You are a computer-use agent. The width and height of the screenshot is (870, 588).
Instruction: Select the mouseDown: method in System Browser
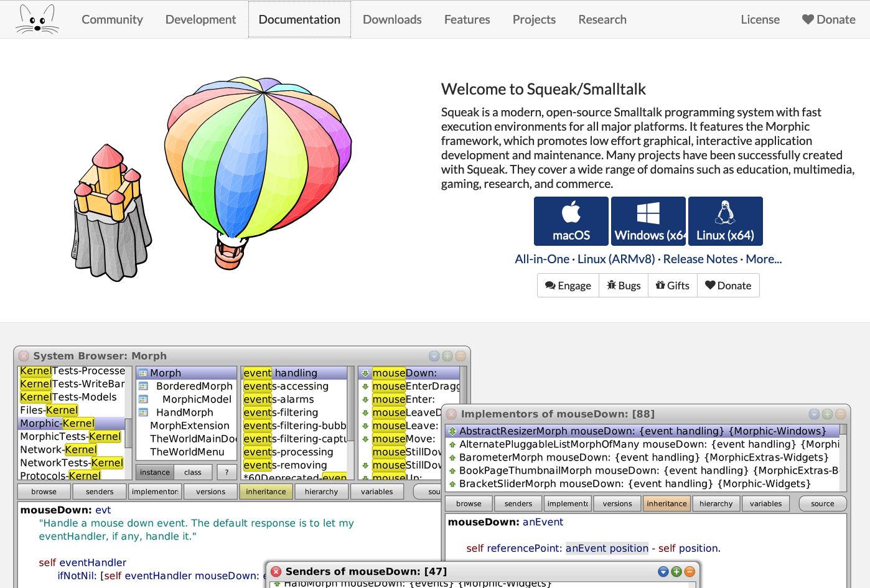[x=409, y=373]
